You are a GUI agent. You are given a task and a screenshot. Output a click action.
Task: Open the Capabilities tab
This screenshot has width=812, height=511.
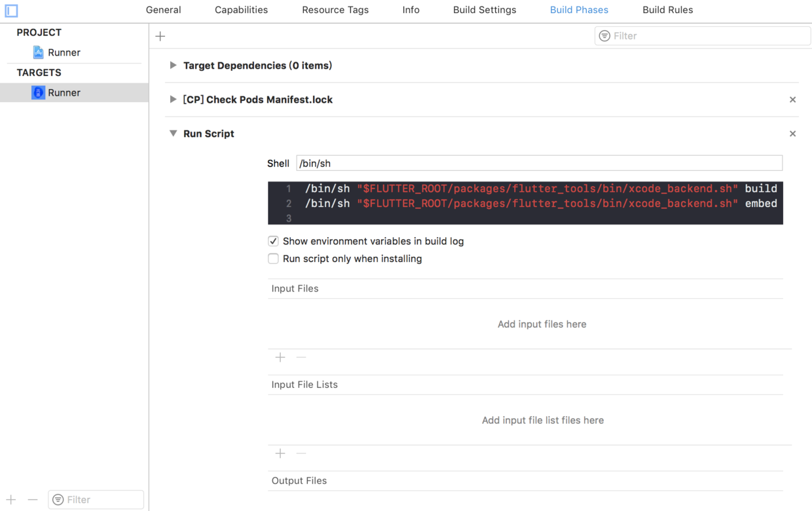pyautogui.click(x=241, y=10)
